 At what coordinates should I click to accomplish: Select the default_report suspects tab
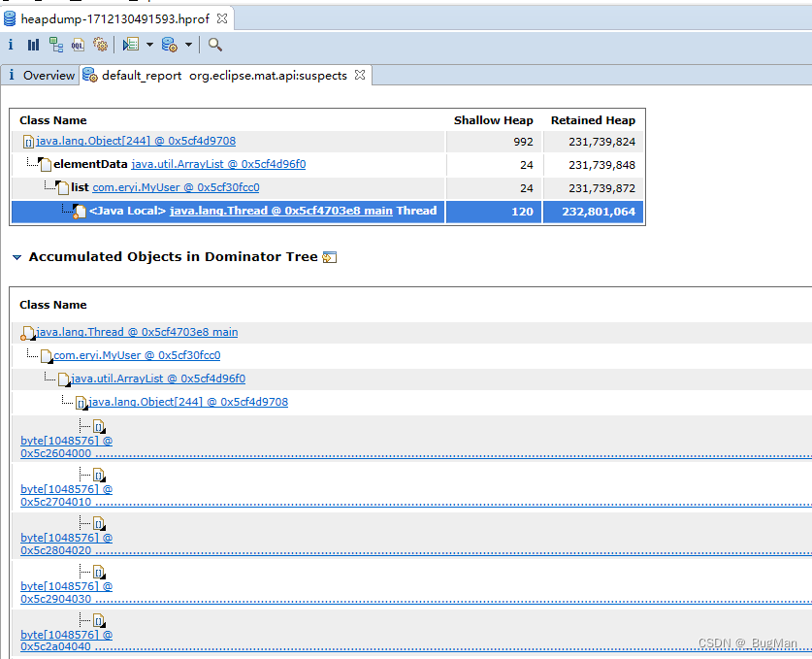[x=224, y=75]
